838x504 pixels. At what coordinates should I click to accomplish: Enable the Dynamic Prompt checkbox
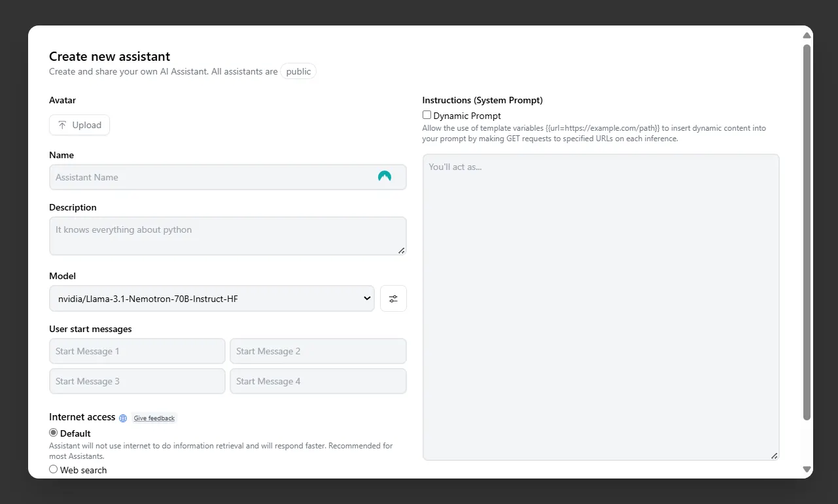pyautogui.click(x=427, y=115)
